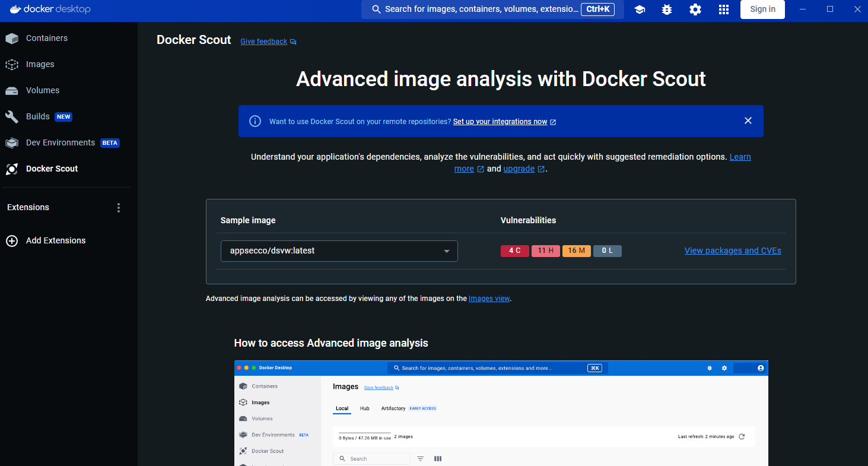The height and width of the screenshot is (466, 868).
Task: Click the Builds wrench icon
Action: 12,117
